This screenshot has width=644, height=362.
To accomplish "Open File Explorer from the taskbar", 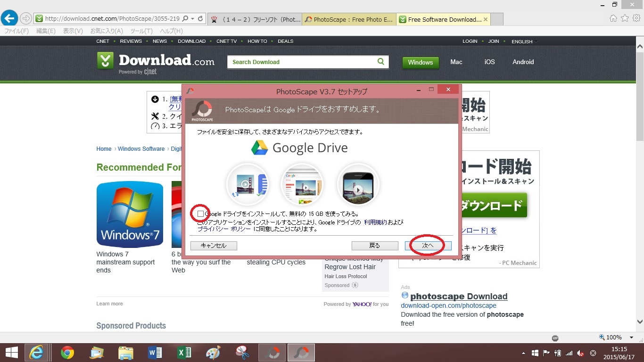I will coord(126,353).
